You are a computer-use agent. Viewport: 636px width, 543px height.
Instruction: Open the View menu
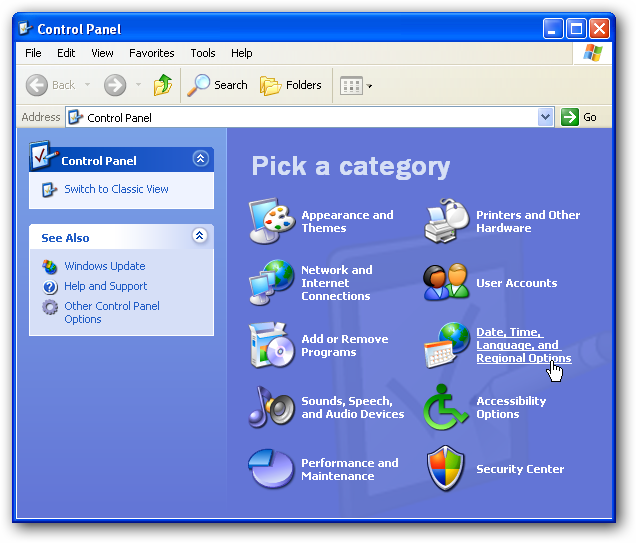pos(102,53)
